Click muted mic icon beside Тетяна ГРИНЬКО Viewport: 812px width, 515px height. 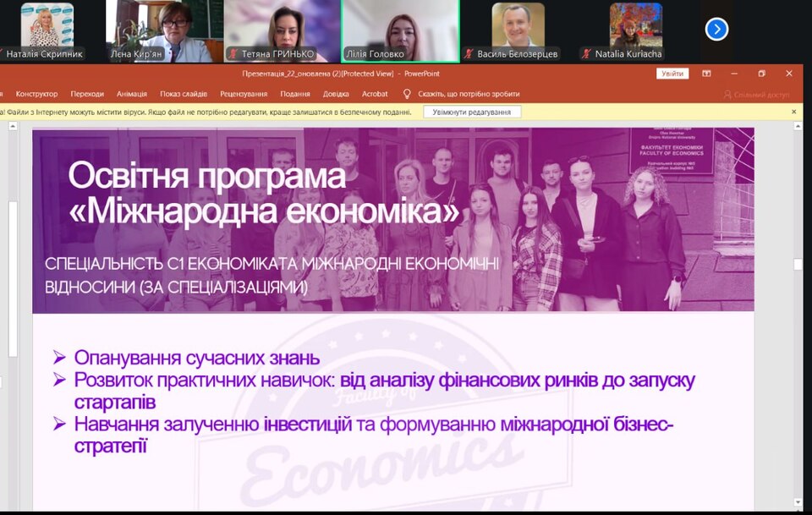click(234, 53)
